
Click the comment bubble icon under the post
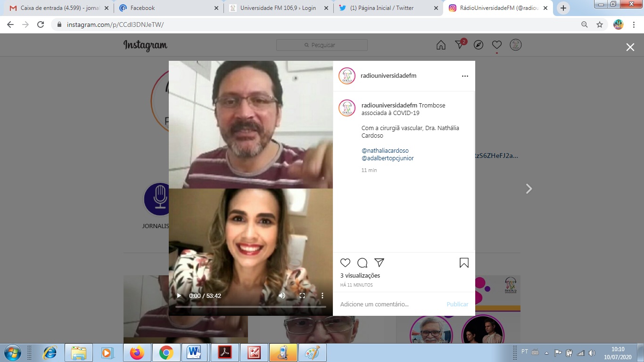363,263
